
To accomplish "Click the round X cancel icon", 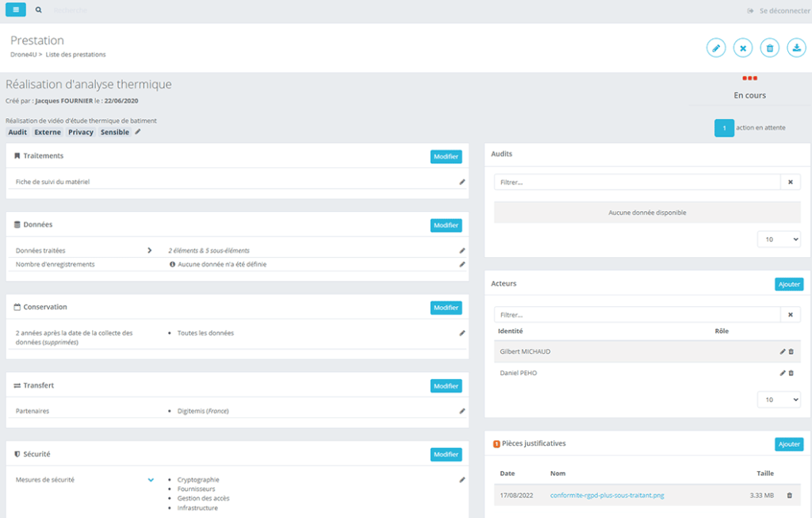I will coord(743,48).
